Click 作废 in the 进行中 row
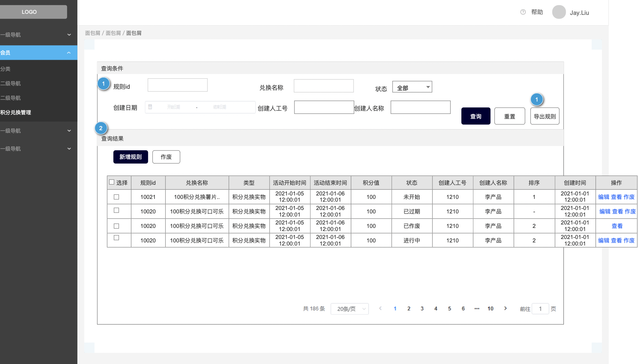 click(629, 240)
